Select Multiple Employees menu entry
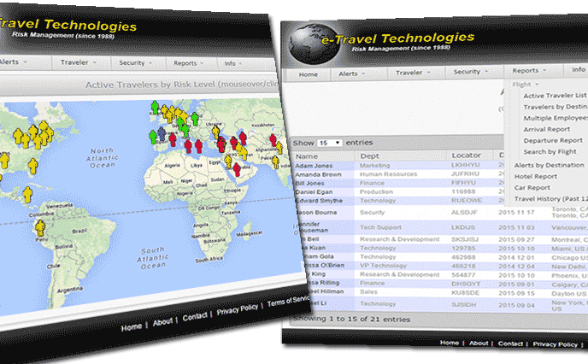This screenshot has width=588, height=364. [556, 118]
